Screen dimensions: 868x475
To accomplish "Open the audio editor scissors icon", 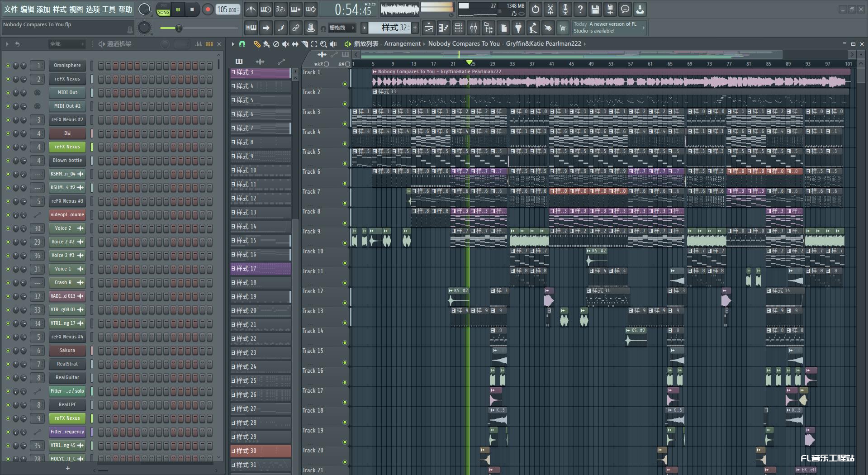I will pos(550,9).
